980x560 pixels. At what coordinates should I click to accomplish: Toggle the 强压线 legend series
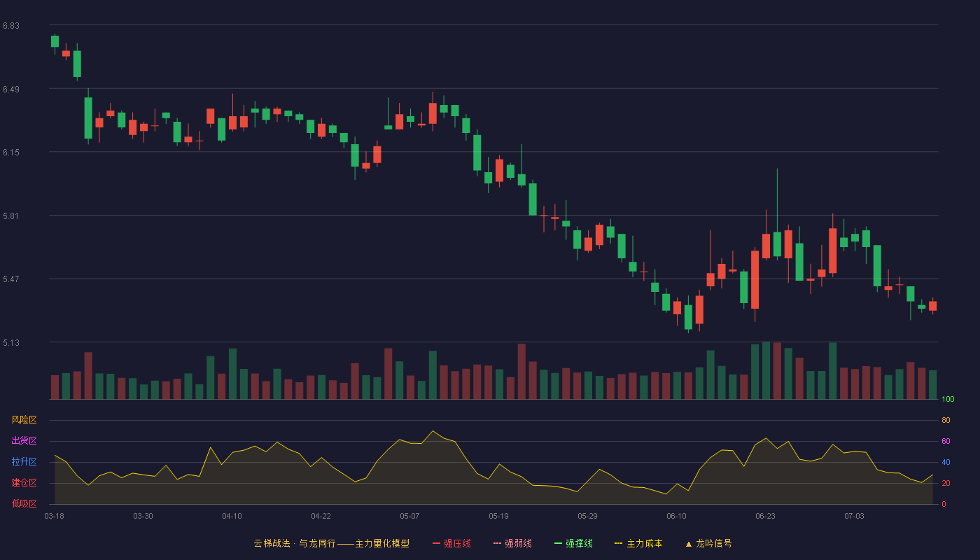coord(451,543)
